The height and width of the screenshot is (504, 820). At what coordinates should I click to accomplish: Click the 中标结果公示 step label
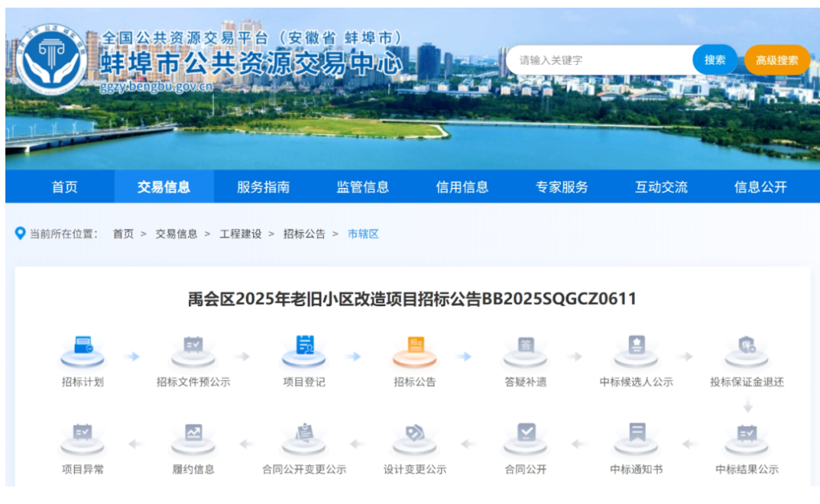pos(747,469)
